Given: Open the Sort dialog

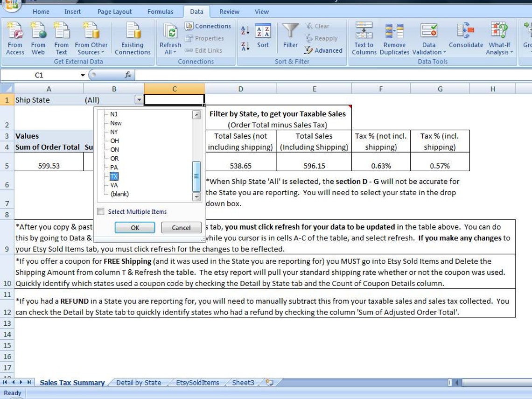Looking at the screenshot, I should point(263,37).
